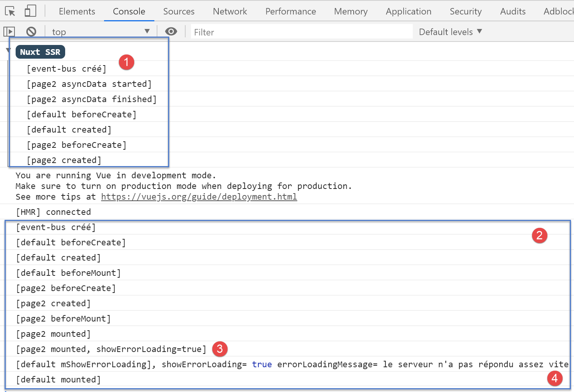Toggle the live expression eye icon
574x392 pixels.
pos(171,32)
